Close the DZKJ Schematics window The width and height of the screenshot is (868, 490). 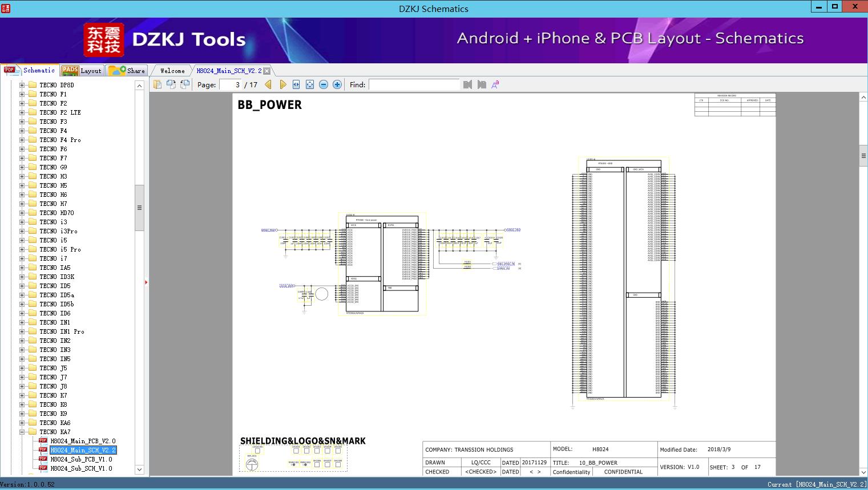point(855,7)
